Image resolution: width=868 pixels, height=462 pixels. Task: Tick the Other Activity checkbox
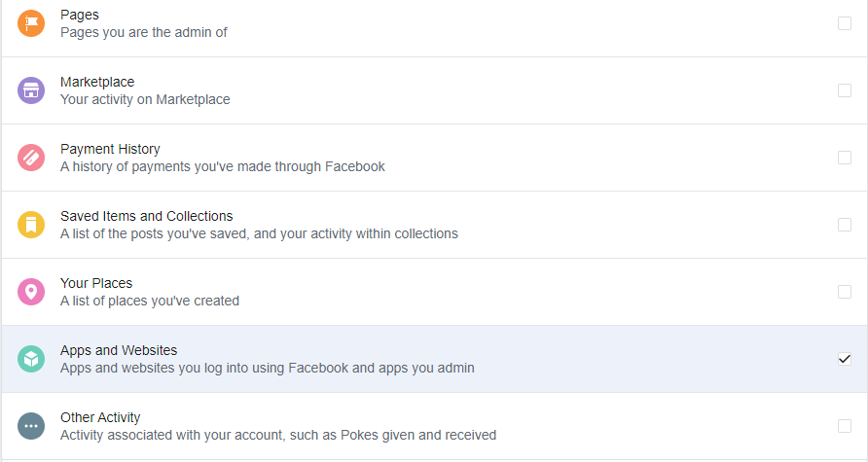tap(845, 426)
